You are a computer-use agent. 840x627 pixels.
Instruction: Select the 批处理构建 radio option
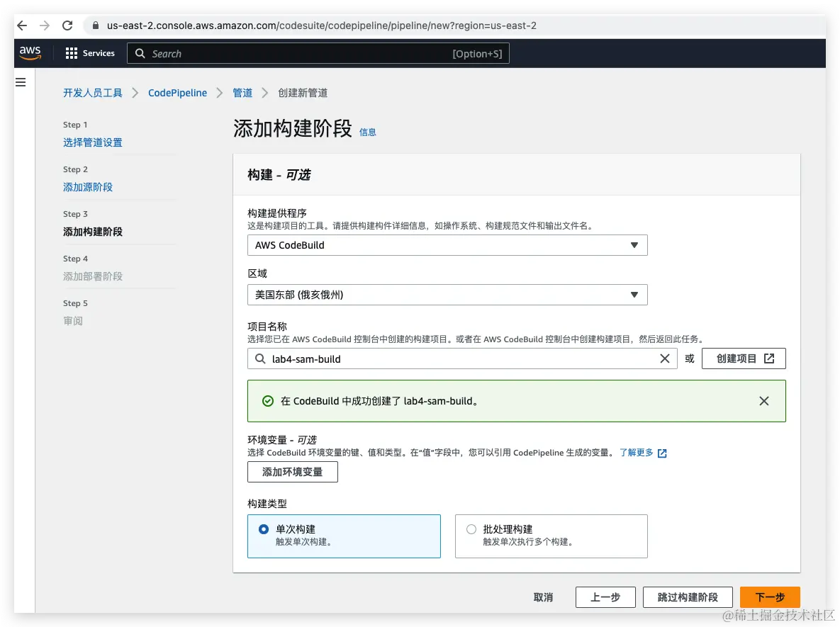471,529
